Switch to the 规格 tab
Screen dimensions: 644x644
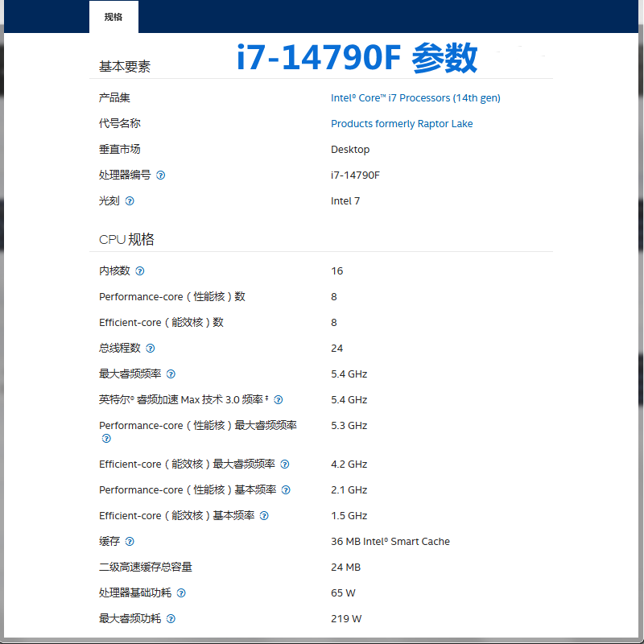coord(114,16)
